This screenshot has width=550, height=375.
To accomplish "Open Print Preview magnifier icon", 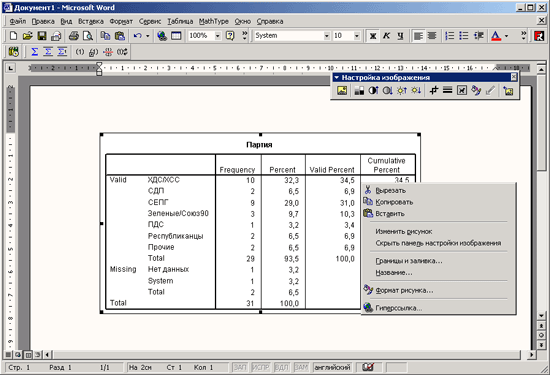I will (88, 36).
